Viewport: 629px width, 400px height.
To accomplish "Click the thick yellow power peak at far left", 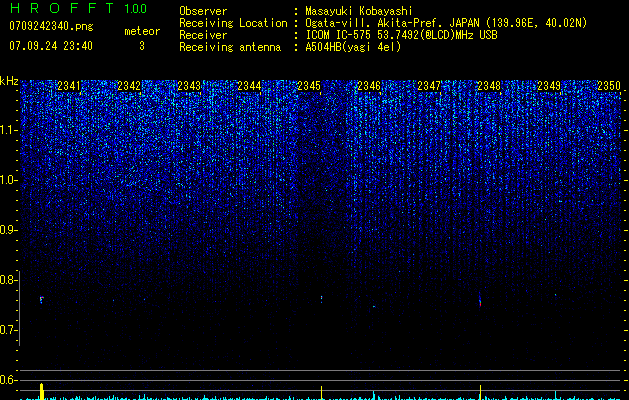I will tap(41, 391).
